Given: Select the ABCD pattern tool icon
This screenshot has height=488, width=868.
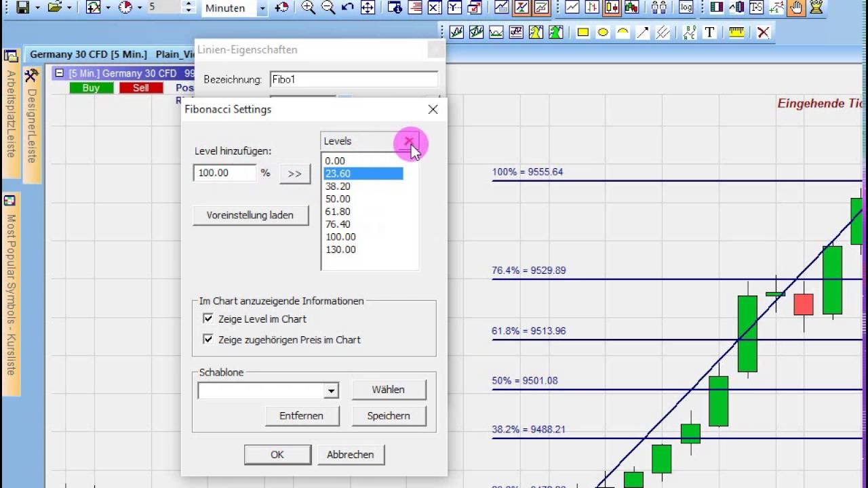Looking at the screenshot, I should coord(690,33).
